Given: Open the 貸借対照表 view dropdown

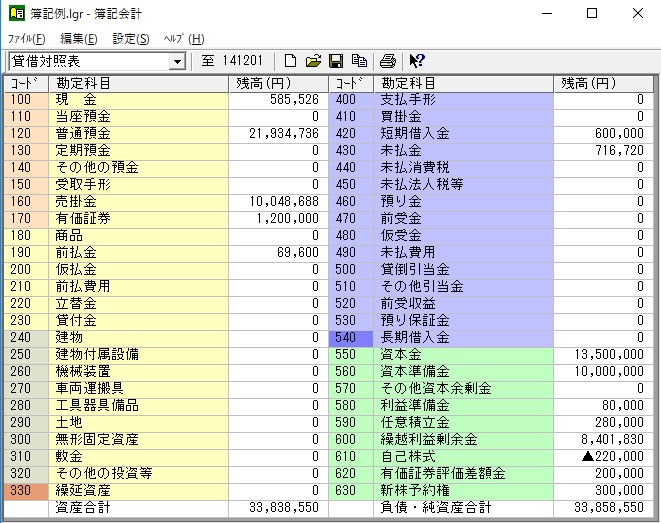Looking at the screenshot, I should (177, 62).
